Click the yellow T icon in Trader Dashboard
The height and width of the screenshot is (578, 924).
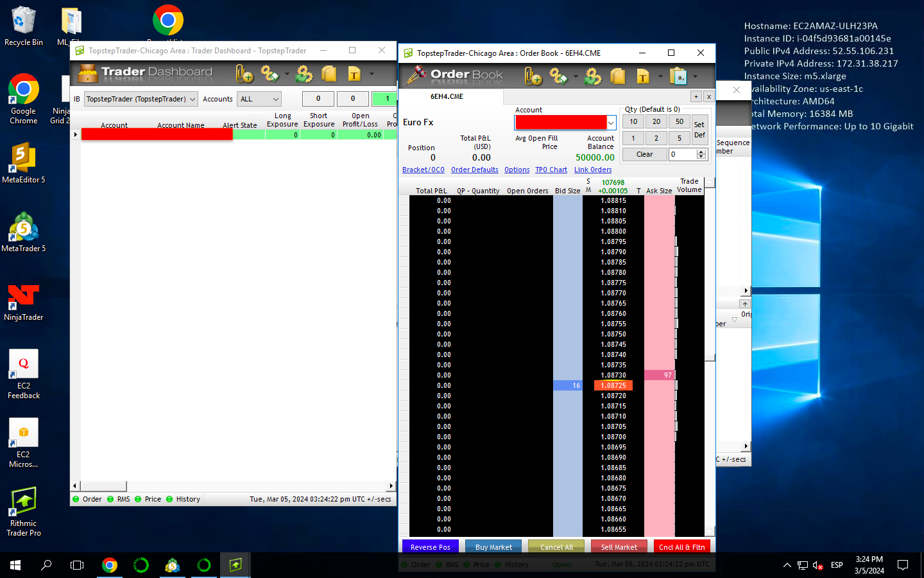[354, 74]
